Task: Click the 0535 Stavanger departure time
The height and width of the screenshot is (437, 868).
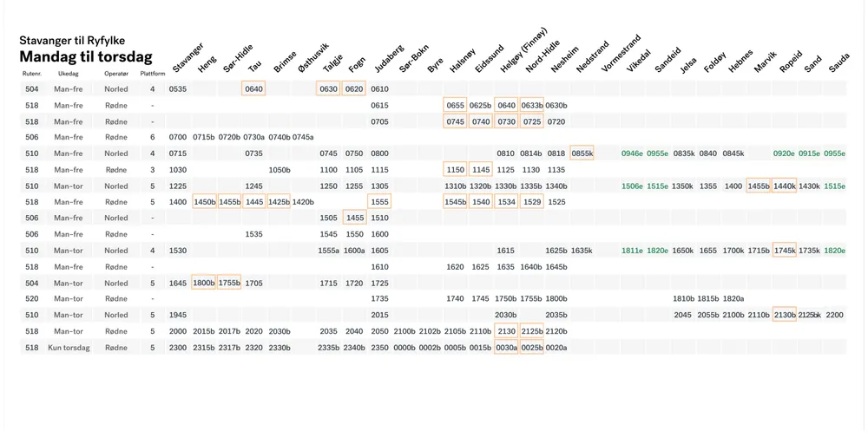Action: point(178,89)
